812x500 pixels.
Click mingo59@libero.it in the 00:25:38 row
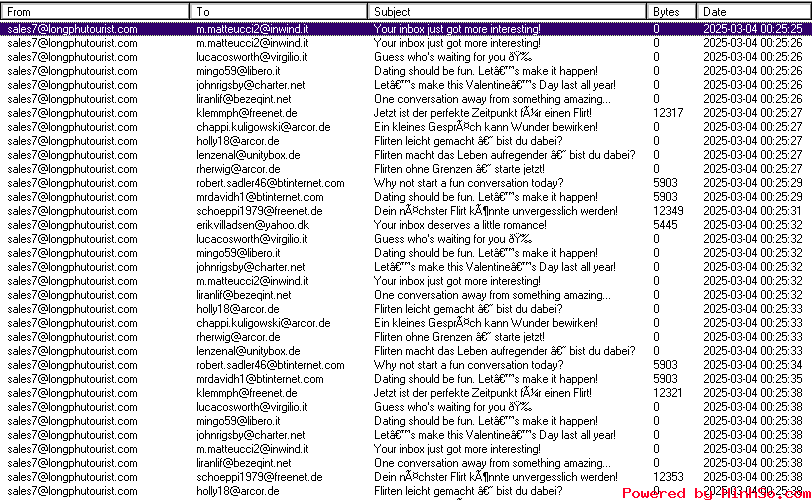(x=238, y=420)
